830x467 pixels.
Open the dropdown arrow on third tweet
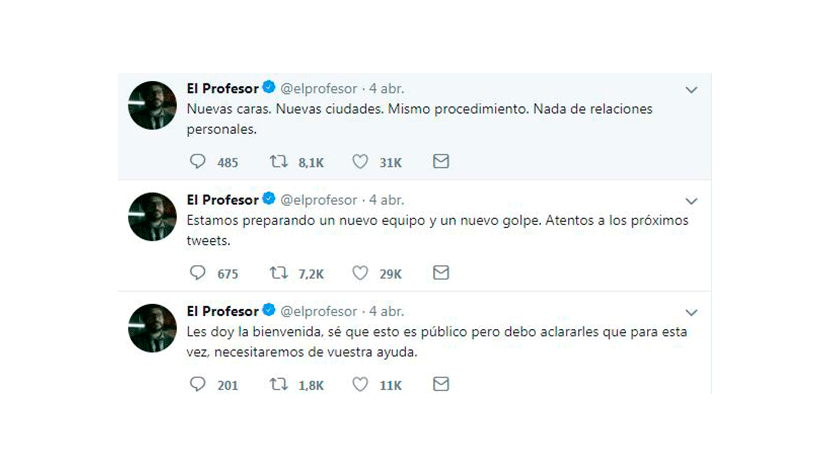pos(691,312)
